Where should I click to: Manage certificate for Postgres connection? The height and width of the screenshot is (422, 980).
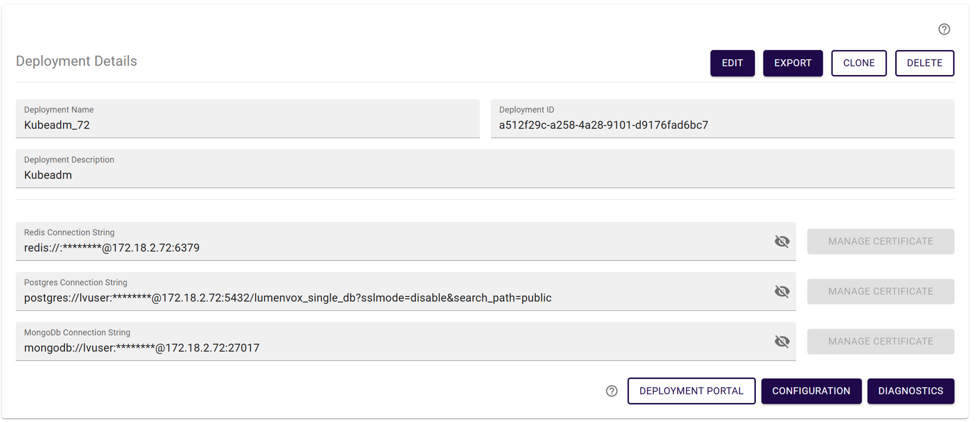point(880,291)
